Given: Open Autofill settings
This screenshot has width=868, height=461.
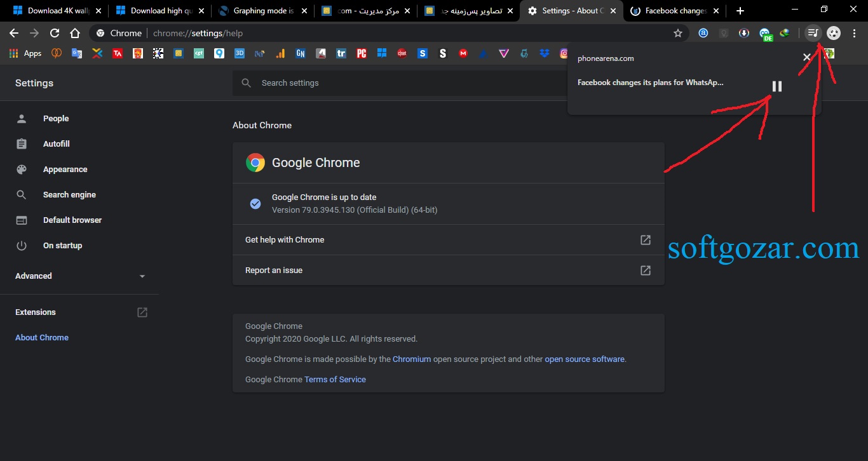Looking at the screenshot, I should [79, 144].
